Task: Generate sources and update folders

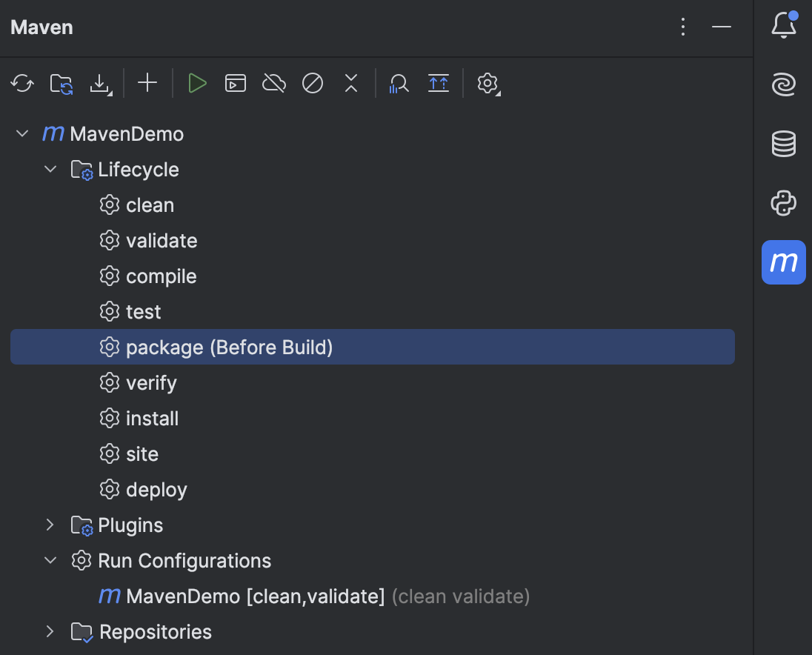Action: [61, 83]
